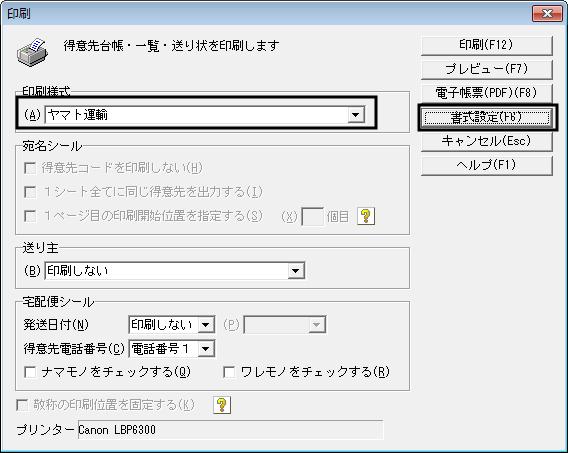Image resolution: width=568 pixels, height=453 pixels.
Task: Enable ナマモノをチェックする checkbox
Action: [x=30, y=372]
